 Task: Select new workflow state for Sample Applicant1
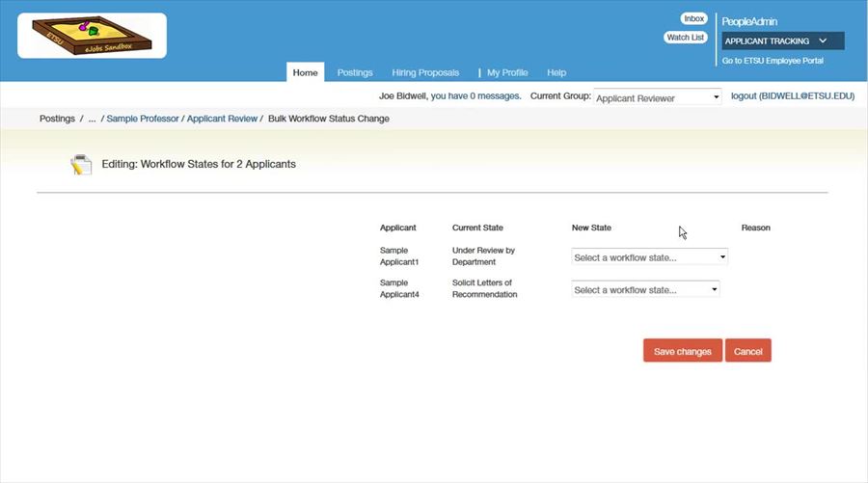tap(649, 257)
